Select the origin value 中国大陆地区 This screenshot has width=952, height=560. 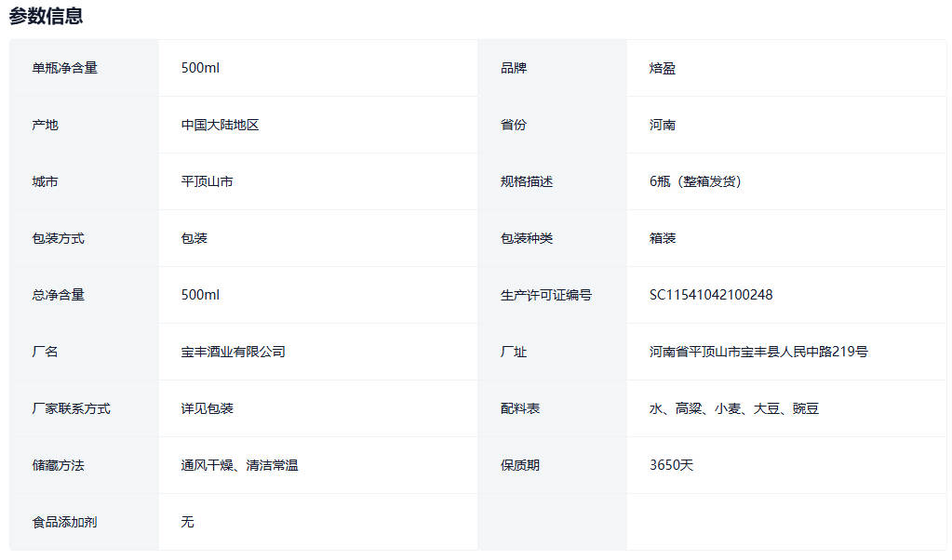pyautogui.click(x=220, y=125)
